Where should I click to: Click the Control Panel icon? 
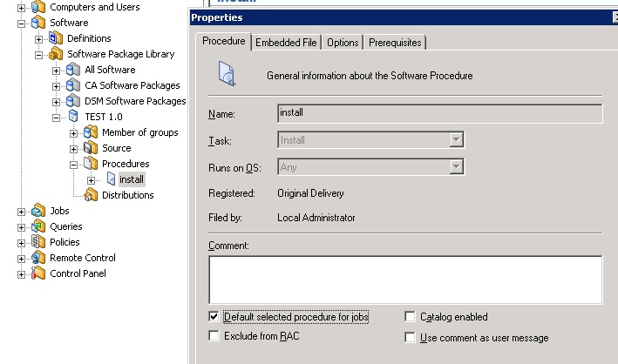38,273
